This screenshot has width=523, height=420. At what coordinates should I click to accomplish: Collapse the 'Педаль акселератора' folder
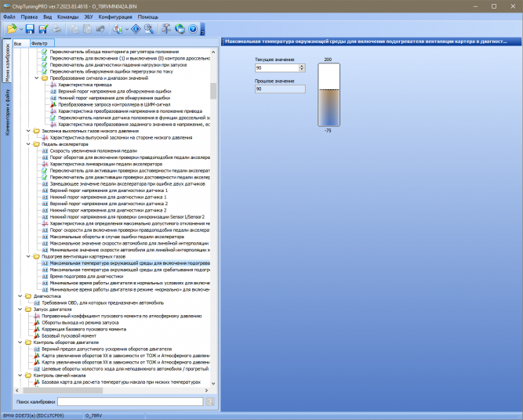(x=28, y=144)
